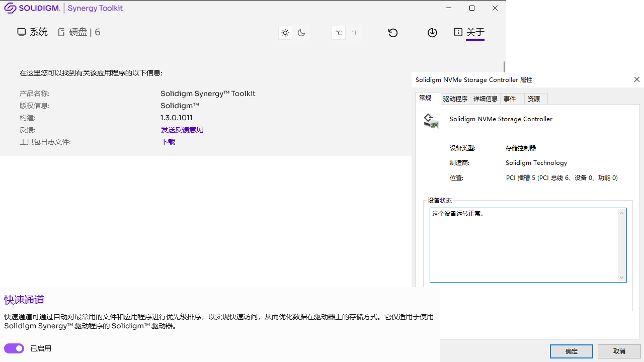Switch to dark theme moon icon
This screenshot has height=362, width=644.
click(x=301, y=33)
